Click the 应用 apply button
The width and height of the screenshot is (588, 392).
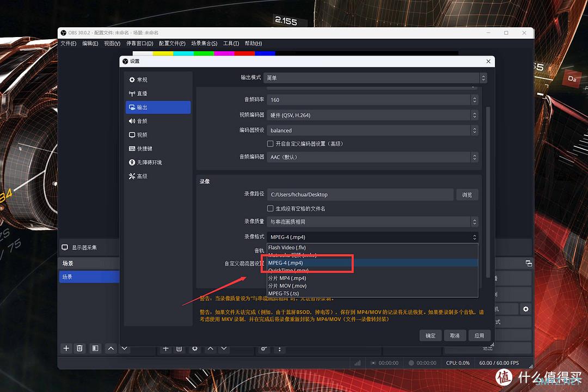479,335
